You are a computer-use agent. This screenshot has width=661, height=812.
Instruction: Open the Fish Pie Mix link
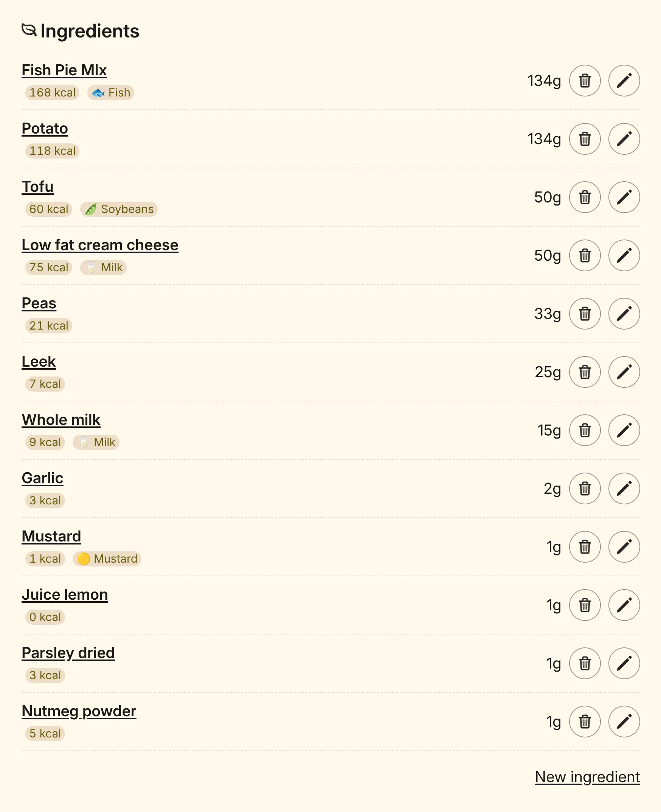coord(64,70)
